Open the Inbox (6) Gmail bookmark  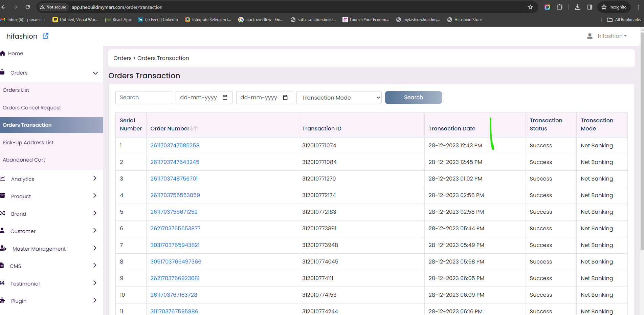click(x=23, y=20)
